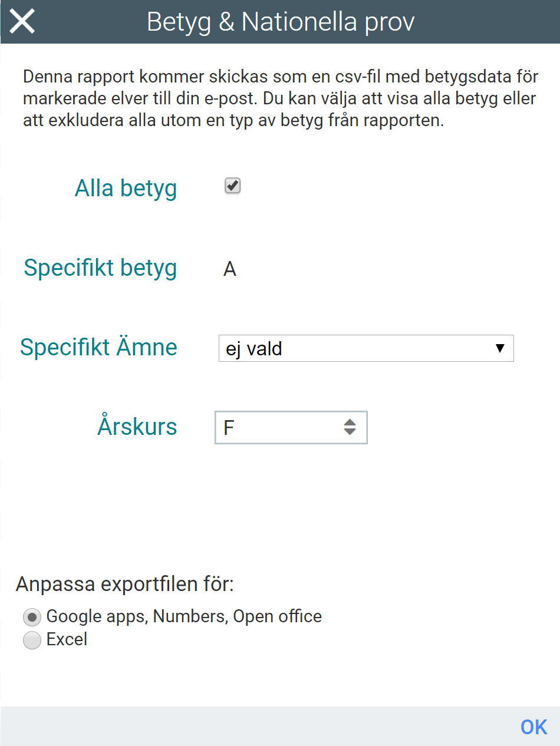
Task: Click the 'Alla betyg' label
Action: click(x=126, y=189)
